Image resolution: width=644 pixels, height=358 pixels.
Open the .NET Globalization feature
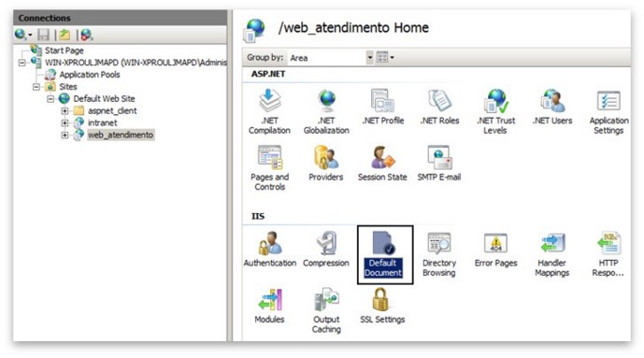[x=326, y=111]
